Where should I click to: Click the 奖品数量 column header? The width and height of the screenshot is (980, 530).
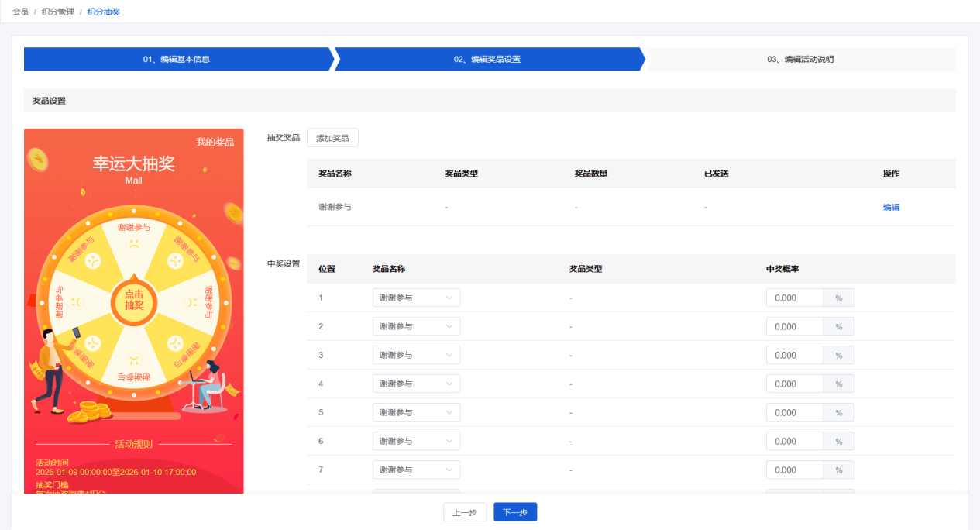pos(590,174)
